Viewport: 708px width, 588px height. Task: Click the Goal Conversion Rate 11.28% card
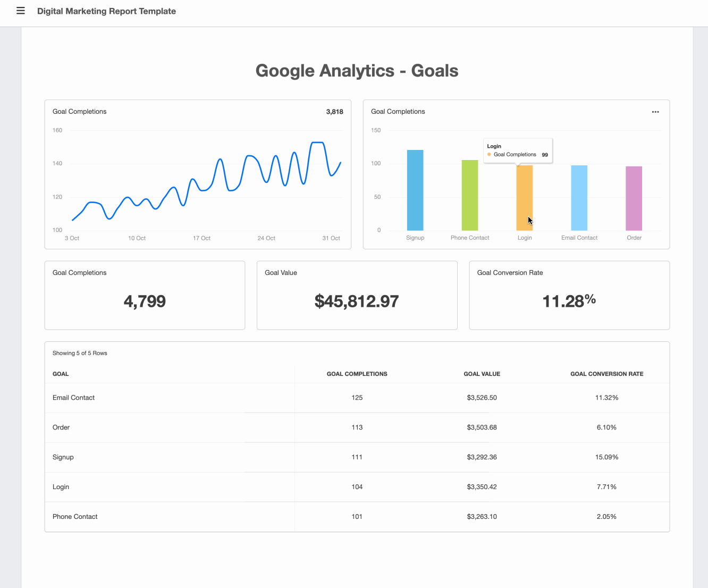coord(569,295)
